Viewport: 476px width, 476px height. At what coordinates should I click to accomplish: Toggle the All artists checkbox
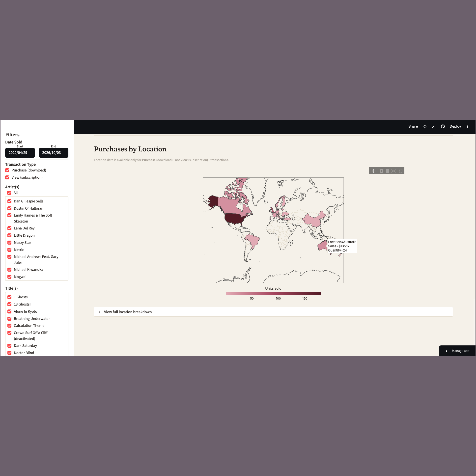(x=9, y=193)
